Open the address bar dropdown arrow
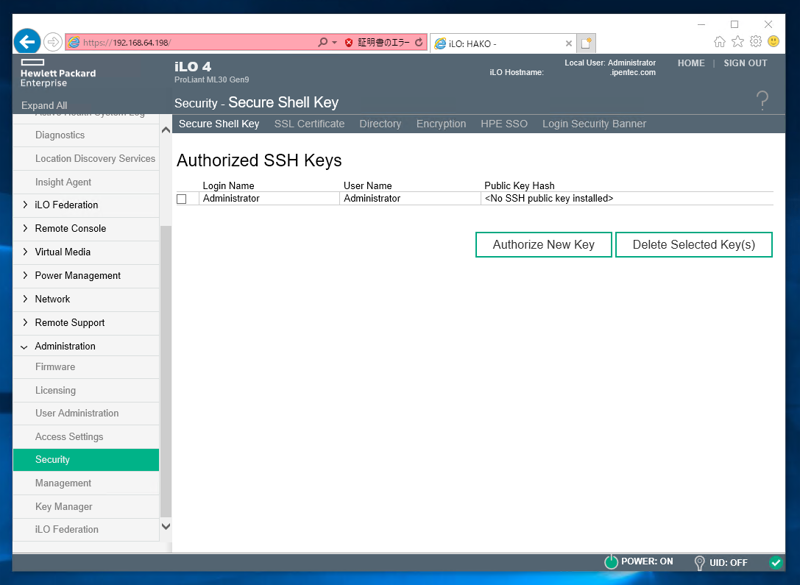This screenshot has height=585, width=800. coord(335,42)
